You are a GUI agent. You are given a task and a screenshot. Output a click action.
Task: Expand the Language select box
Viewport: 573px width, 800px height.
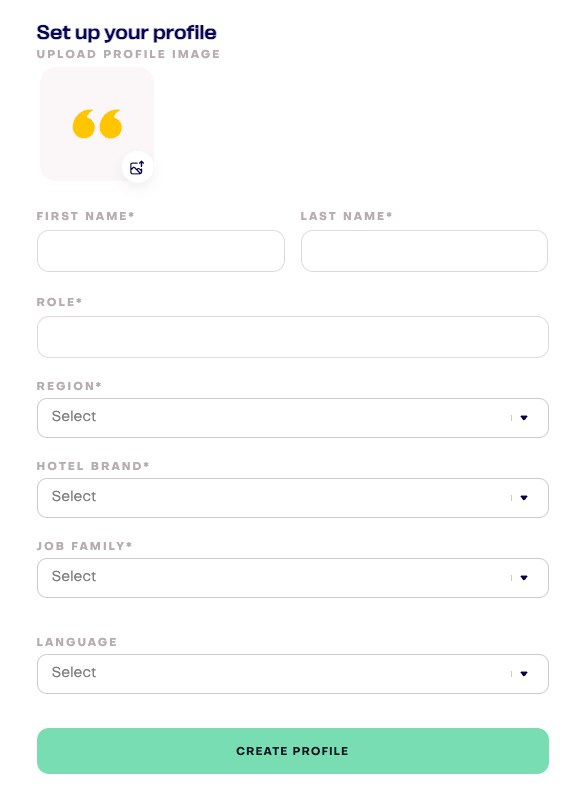point(293,674)
